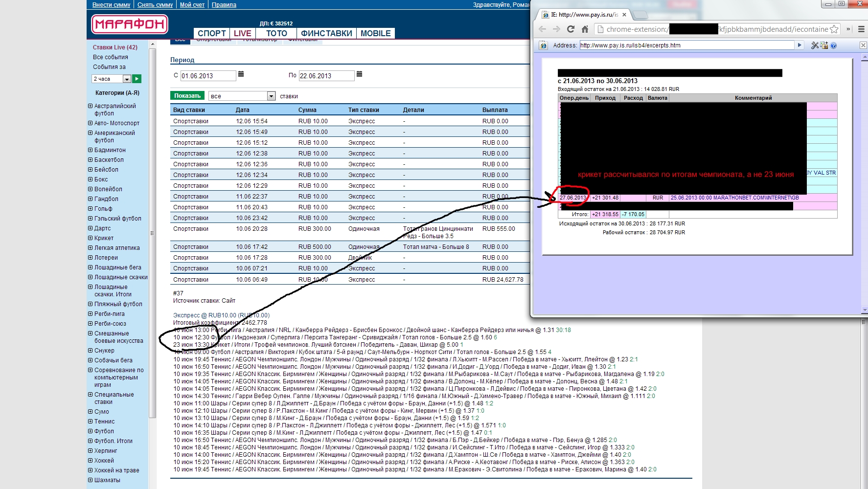The height and width of the screenshot is (489, 868).
Task: Click the Вид ставки column header
Action: point(189,110)
